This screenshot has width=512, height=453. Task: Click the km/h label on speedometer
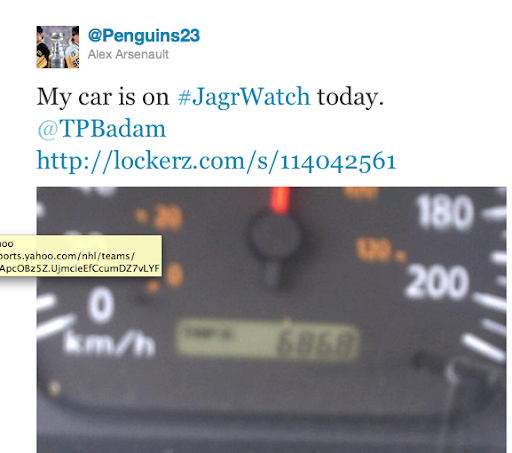coord(110,343)
